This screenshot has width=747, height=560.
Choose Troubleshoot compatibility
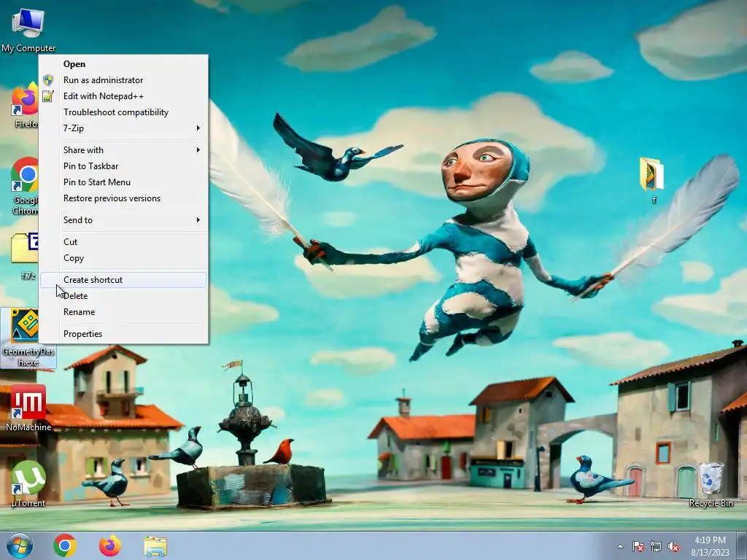pyautogui.click(x=123, y=112)
